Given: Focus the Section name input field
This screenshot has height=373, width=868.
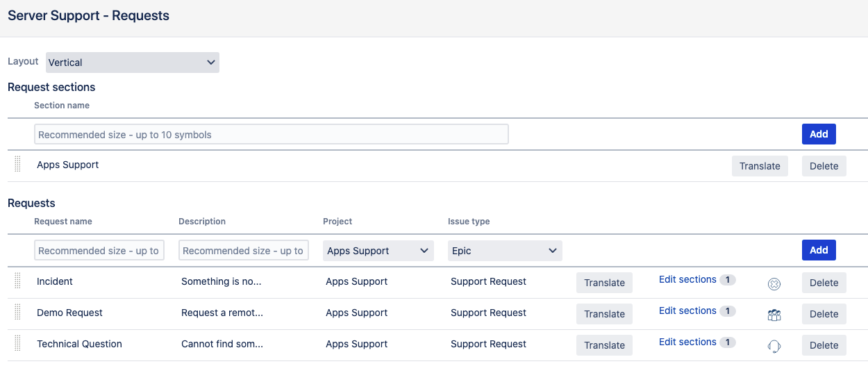Looking at the screenshot, I should pos(271,134).
